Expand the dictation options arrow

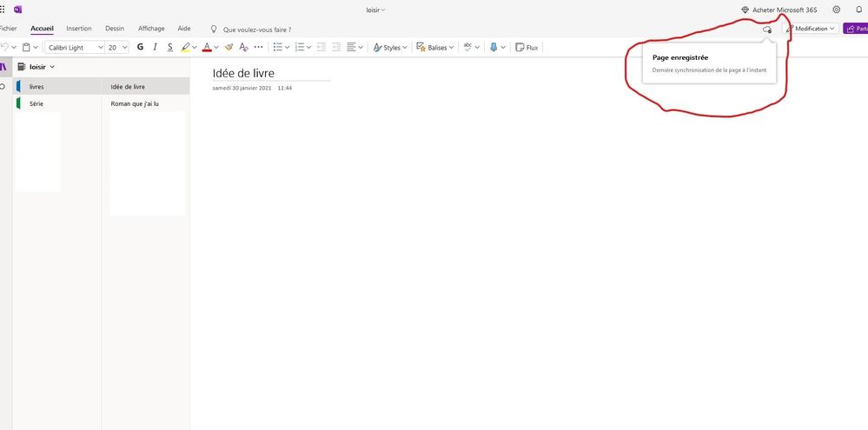[503, 48]
